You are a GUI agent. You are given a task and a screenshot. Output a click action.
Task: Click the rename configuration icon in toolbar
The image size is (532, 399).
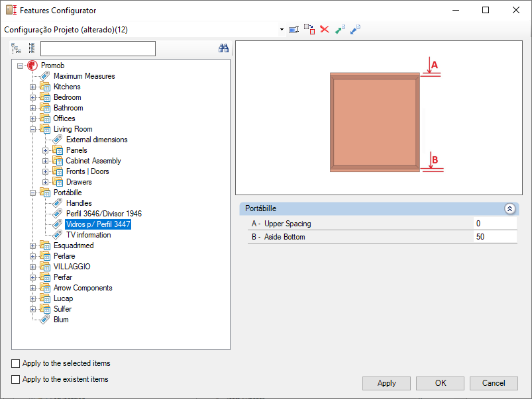(x=294, y=30)
